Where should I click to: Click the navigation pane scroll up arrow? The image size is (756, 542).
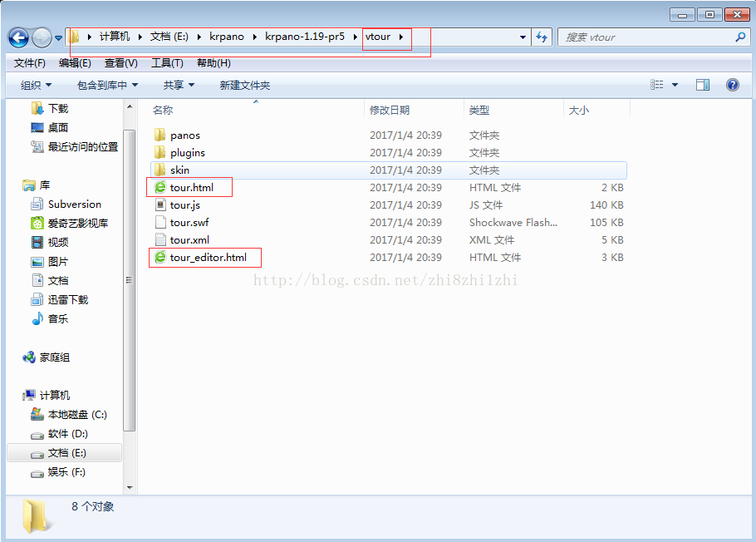[130, 106]
